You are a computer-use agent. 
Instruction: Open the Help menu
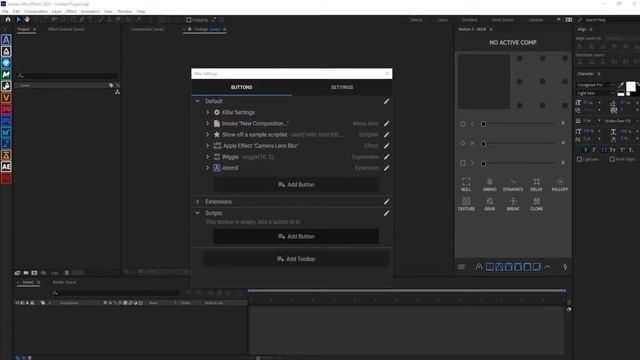(x=141, y=11)
